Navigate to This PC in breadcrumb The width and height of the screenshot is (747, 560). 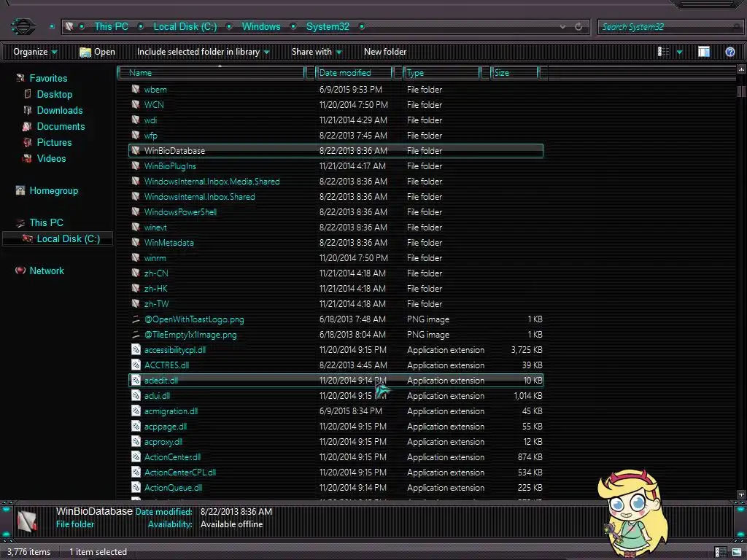coord(111,27)
